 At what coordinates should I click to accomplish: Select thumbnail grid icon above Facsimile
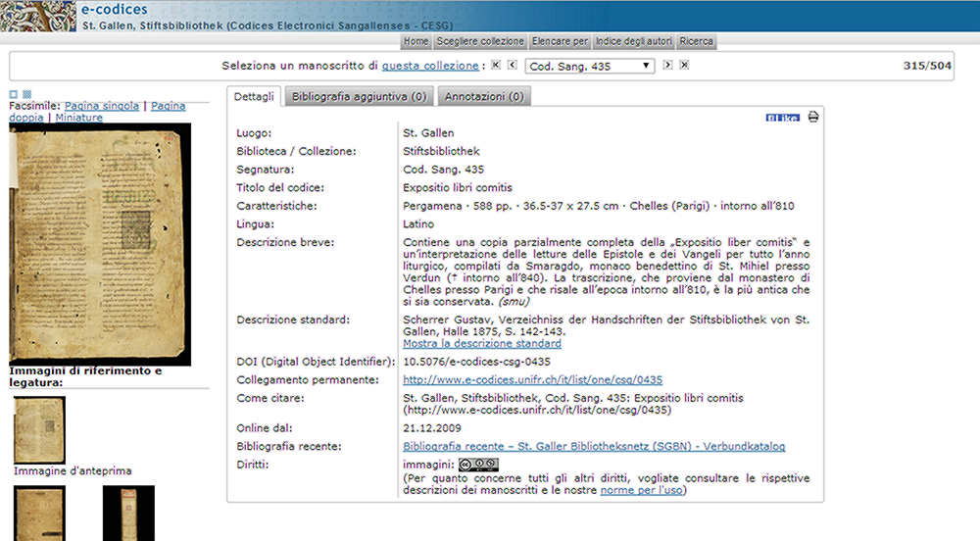pos(26,94)
